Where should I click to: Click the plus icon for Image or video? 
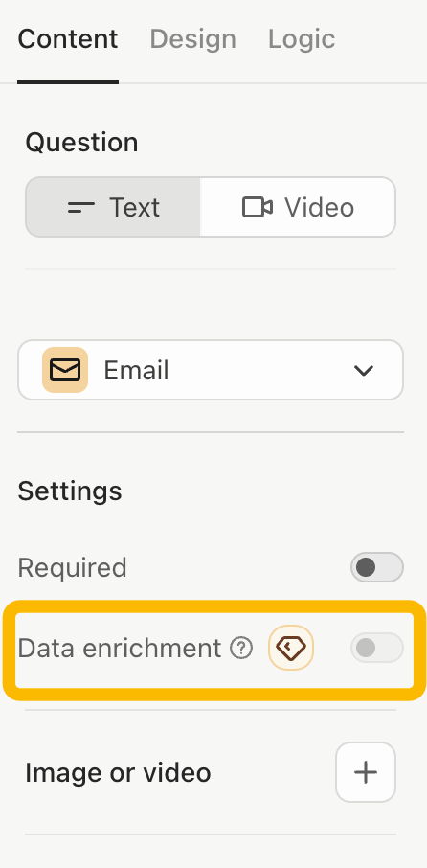coord(366,772)
